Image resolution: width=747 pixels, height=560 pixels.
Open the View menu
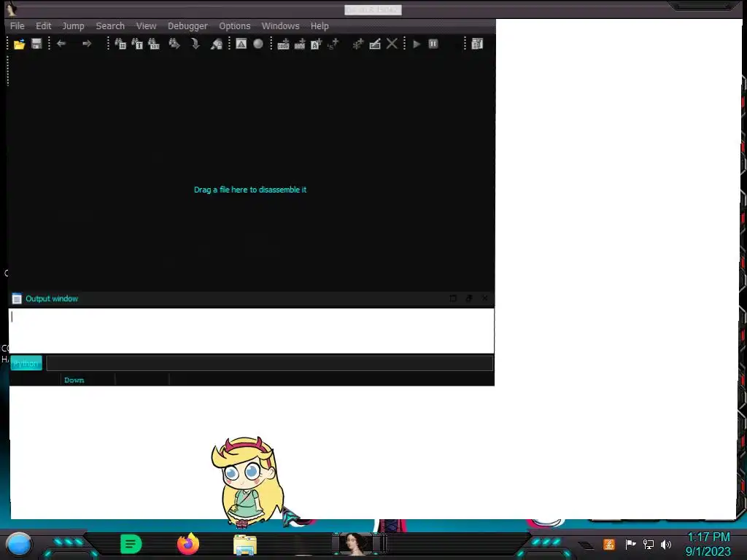(x=146, y=26)
